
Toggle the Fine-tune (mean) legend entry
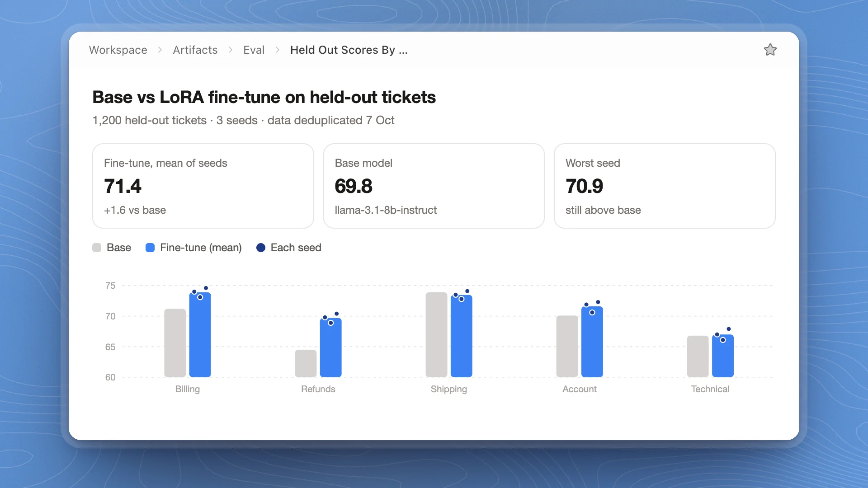[193, 248]
